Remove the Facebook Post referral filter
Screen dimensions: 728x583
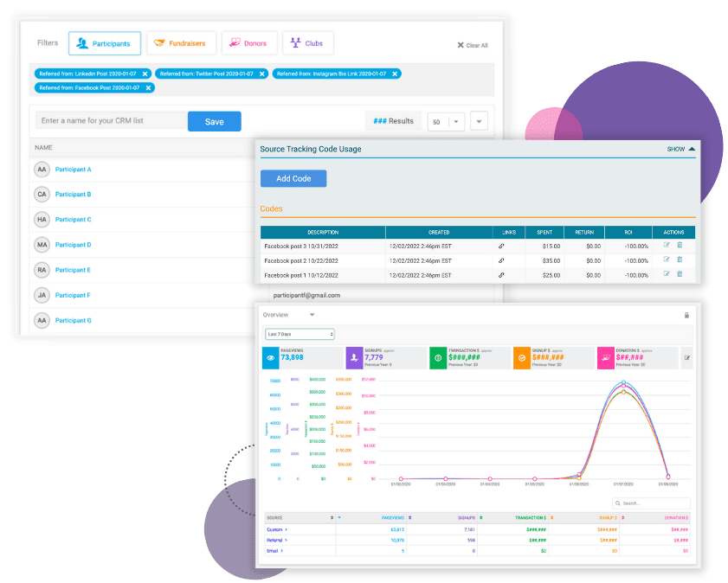pos(148,87)
